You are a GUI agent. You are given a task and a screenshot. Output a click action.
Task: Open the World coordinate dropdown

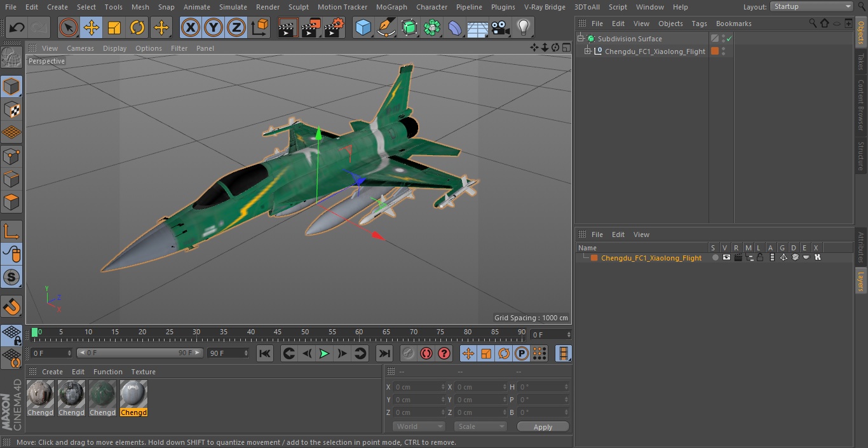click(418, 426)
